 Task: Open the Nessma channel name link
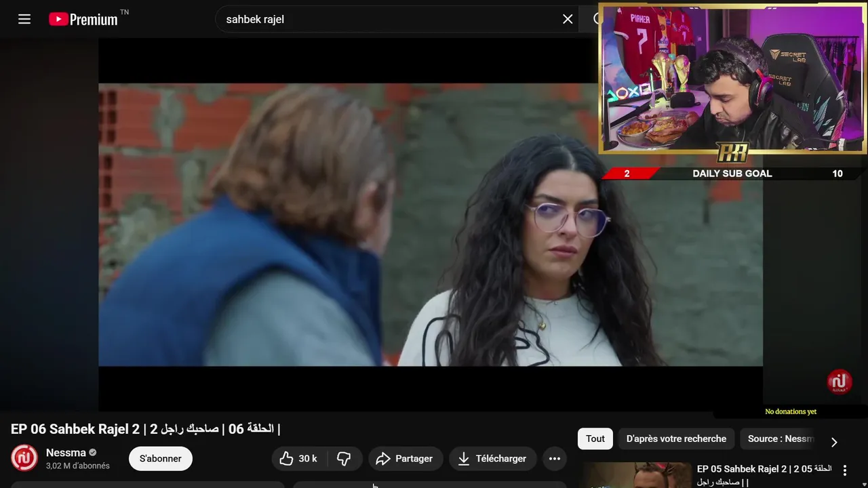66,453
